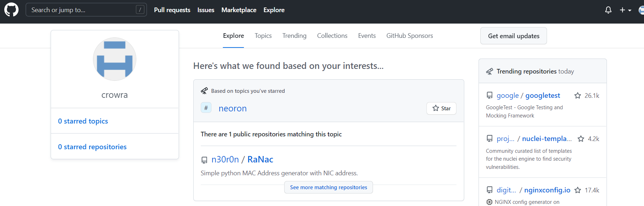The width and height of the screenshot is (644, 206).
Task: Click See more matching repositories
Action: point(328,187)
